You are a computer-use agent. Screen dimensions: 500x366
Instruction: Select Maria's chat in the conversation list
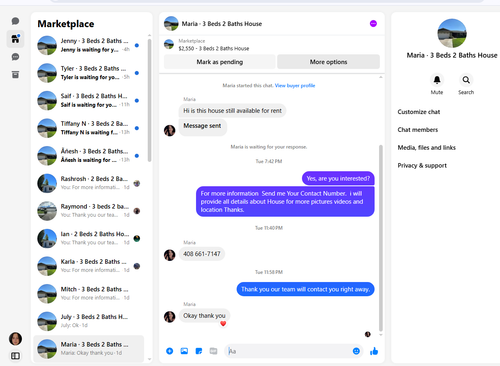coord(89,349)
